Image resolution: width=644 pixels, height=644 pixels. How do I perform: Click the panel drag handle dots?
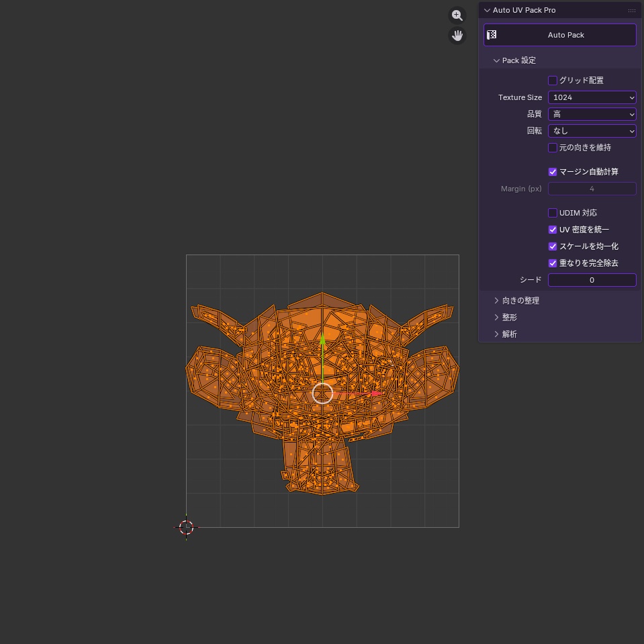tap(632, 11)
